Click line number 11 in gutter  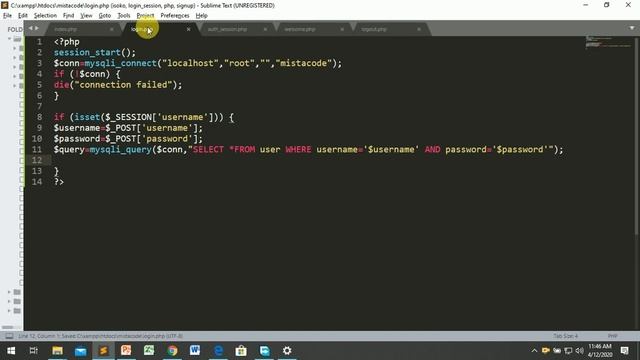pyautogui.click(x=37, y=149)
